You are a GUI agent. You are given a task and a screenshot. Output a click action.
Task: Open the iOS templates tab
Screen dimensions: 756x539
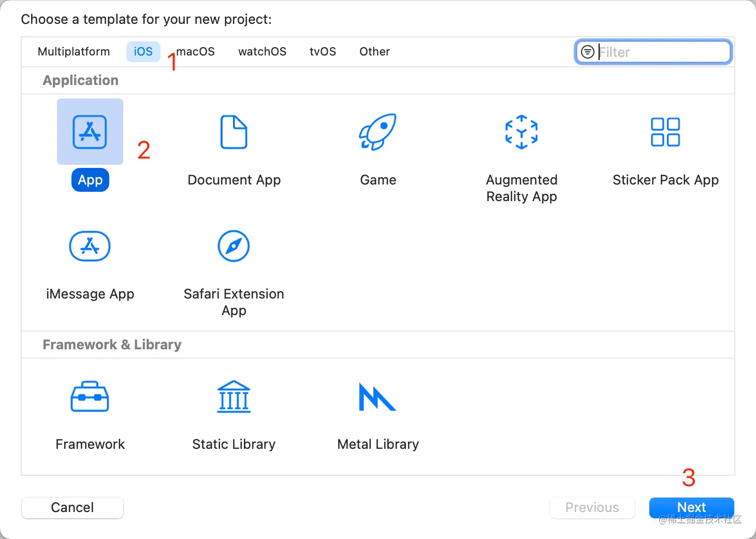[143, 51]
